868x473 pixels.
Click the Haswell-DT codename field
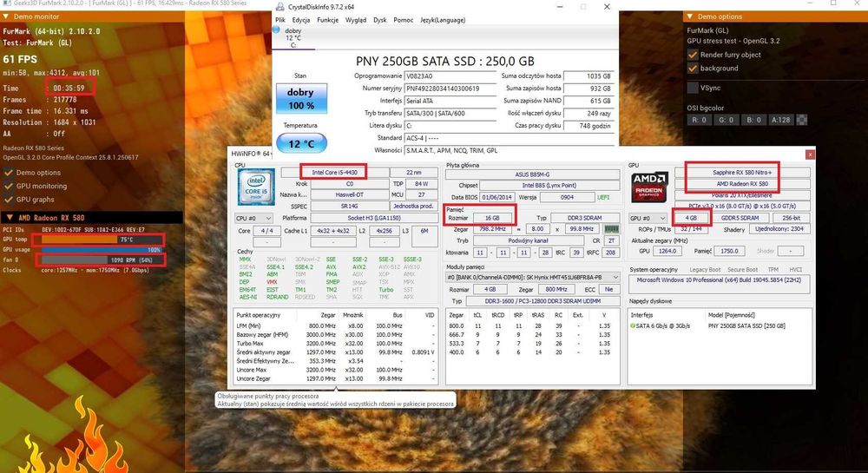coord(349,194)
